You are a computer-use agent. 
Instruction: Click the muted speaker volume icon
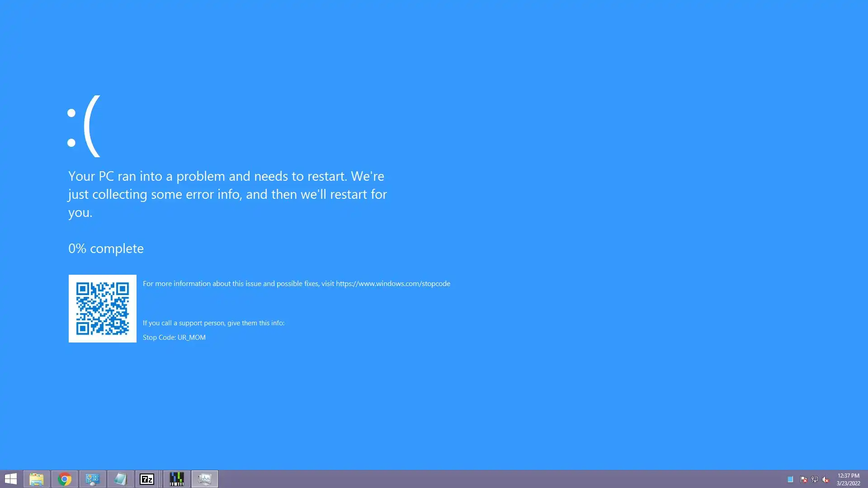826,479
